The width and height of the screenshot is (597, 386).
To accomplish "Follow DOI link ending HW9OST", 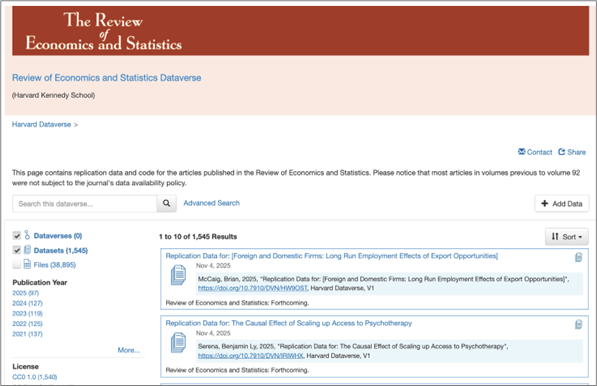I will coord(252,288).
